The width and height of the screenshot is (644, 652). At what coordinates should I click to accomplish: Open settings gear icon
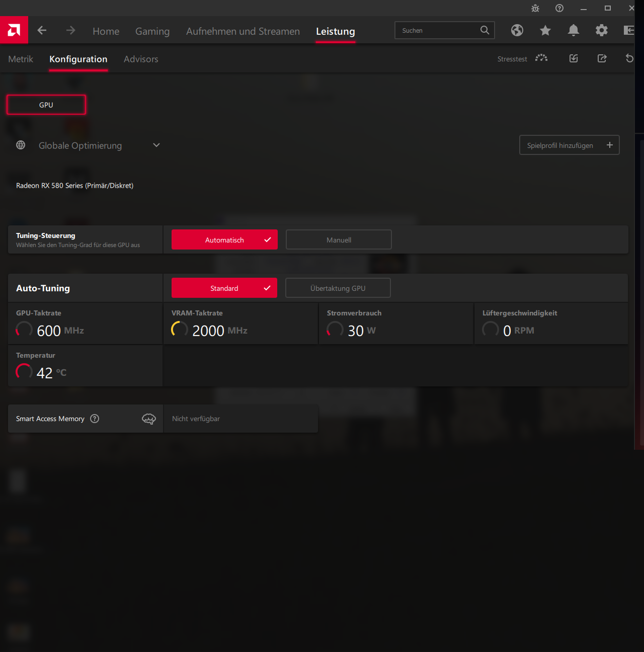click(602, 30)
